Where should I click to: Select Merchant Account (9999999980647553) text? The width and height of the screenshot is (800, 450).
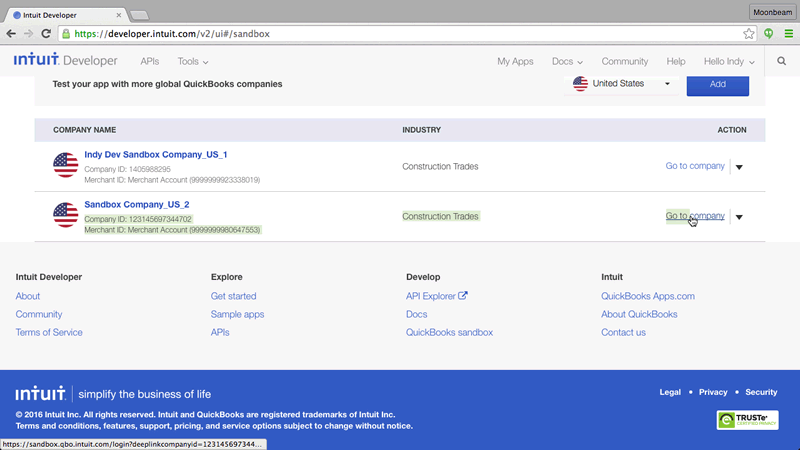pyautogui.click(x=194, y=230)
